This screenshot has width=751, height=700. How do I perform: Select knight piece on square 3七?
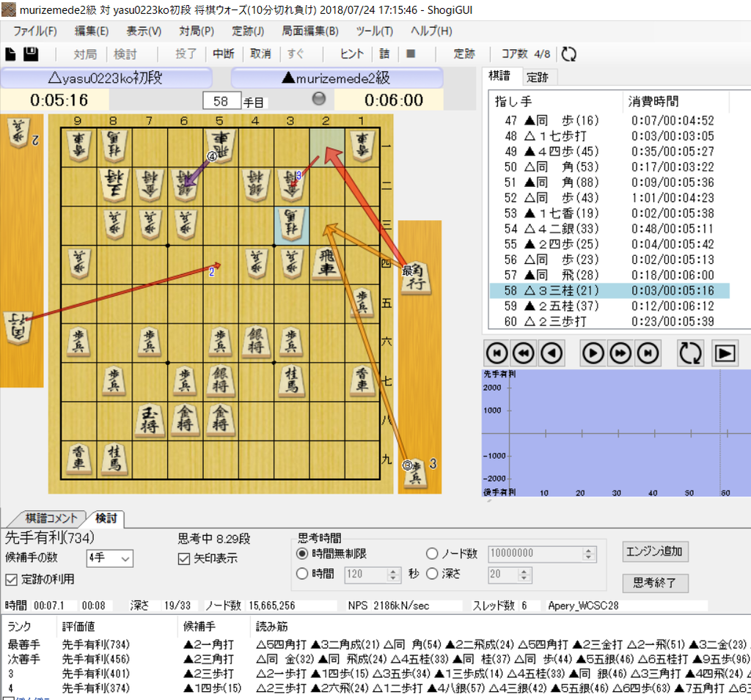click(x=291, y=380)
